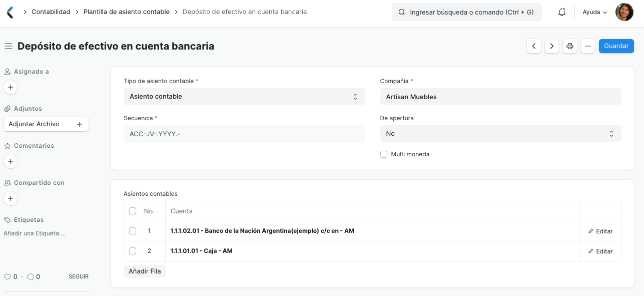The height and width of the screenshot is (296, 644).
Task: Click plus icon in Adjuntar Archivo
Action: [79, 124]
